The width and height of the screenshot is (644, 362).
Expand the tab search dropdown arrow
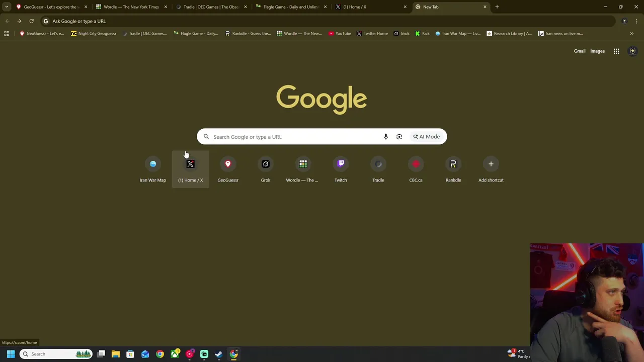[6, 7]
